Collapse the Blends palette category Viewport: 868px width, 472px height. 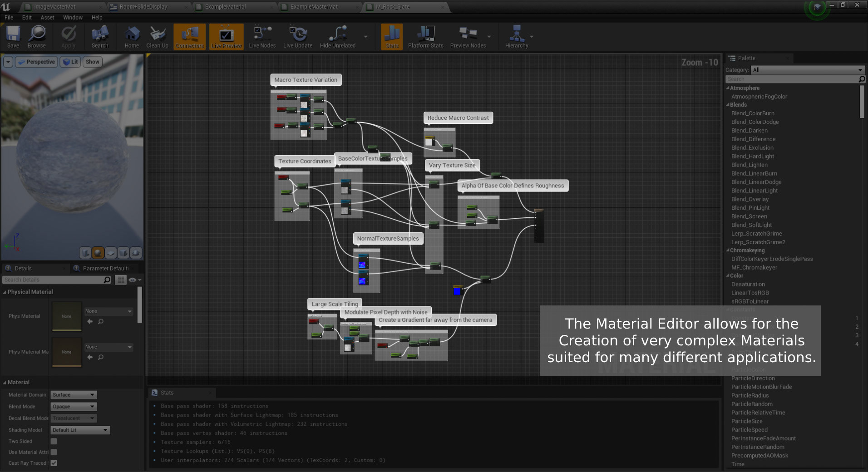pyautogui.click(x=728, y=105)
